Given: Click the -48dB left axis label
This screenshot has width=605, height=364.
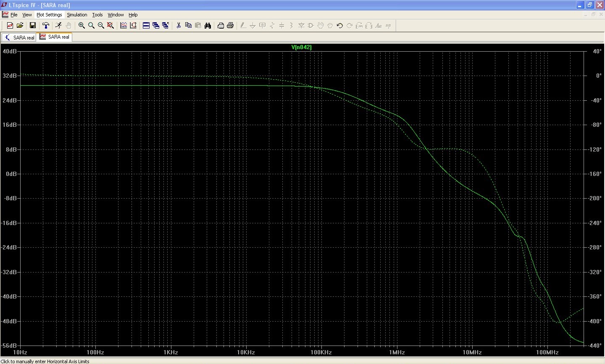Looking at the screenshot, I should (9, 321).
